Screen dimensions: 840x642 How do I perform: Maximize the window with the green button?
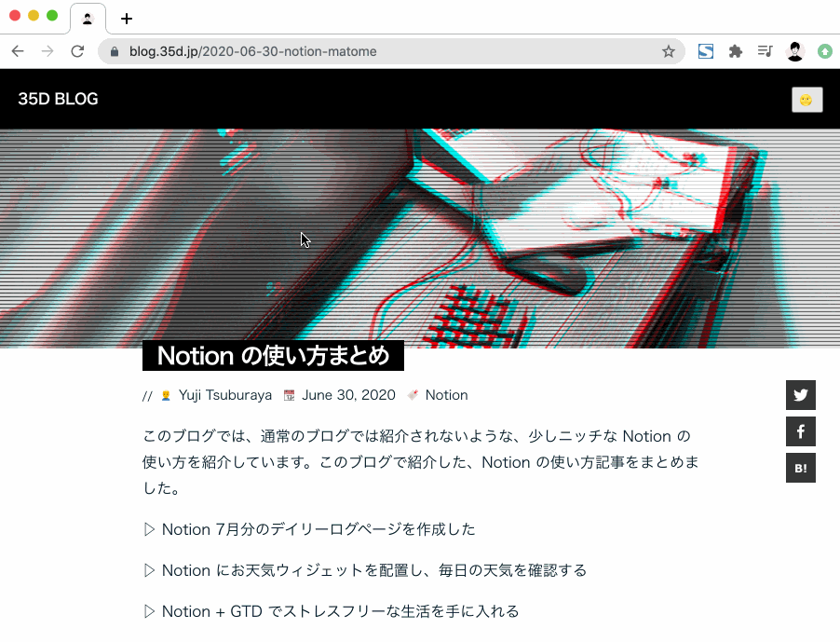[52, 16]
